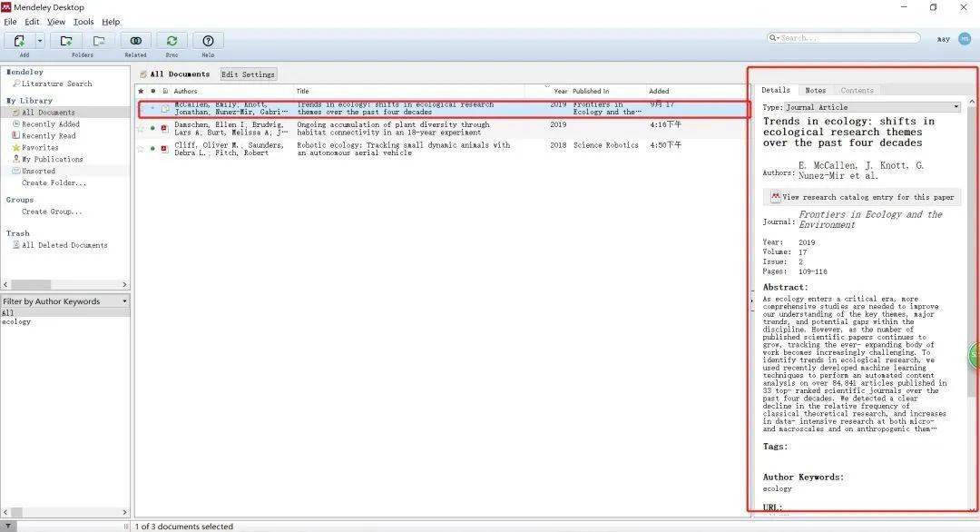Toggle read status dot for McCallen document
This screenshot has height=532, width=980.
pos(153,109)
